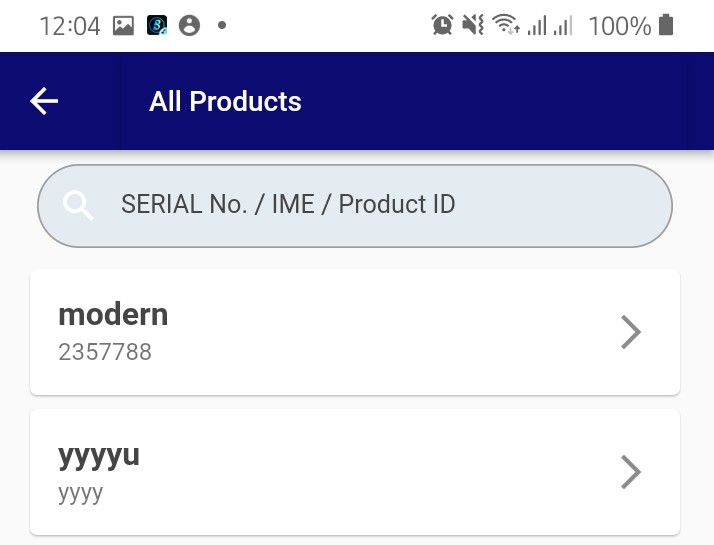Image resolution: width=714 pixels, height=545 pixels.
Task: Click the search magnifier icon
Action: (78, 206)
